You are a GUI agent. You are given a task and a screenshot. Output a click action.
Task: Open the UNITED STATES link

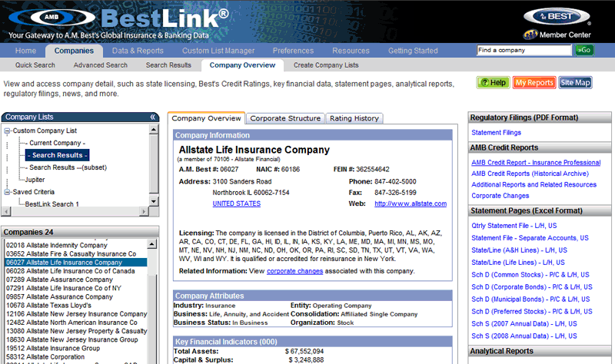tap(237, 204)
